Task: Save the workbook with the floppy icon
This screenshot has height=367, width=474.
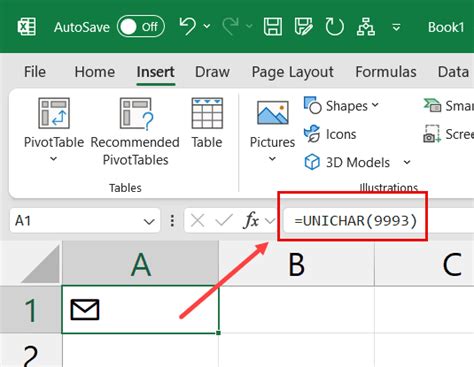Action: [273, 27]
